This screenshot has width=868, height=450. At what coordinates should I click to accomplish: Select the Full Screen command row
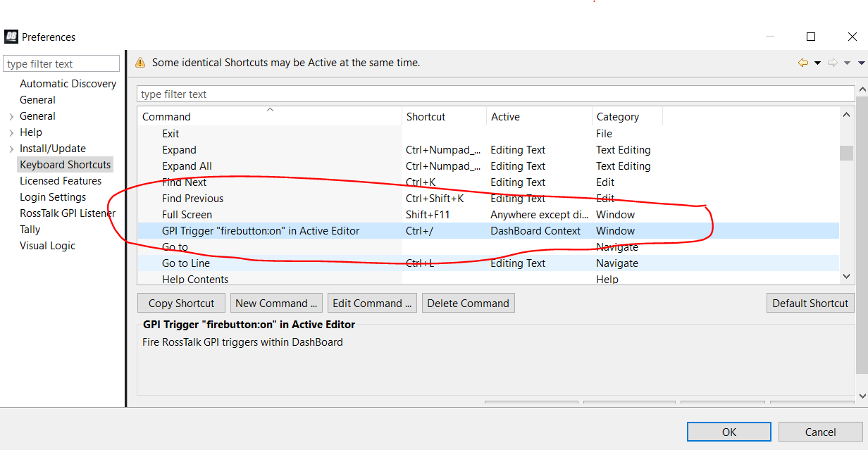[x=187, y=215]
